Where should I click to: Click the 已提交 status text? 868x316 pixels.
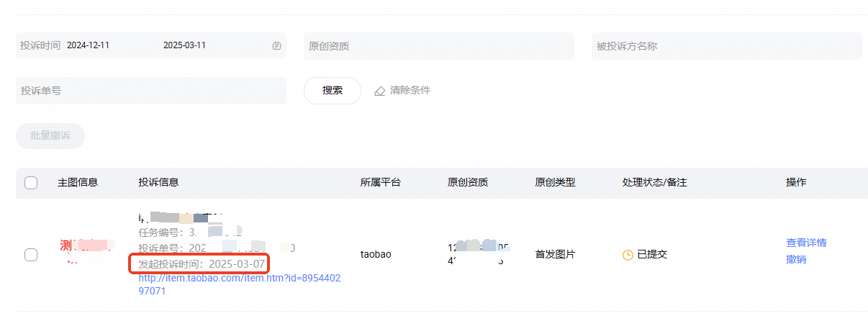pyautogui.click(x=653, y=255)
